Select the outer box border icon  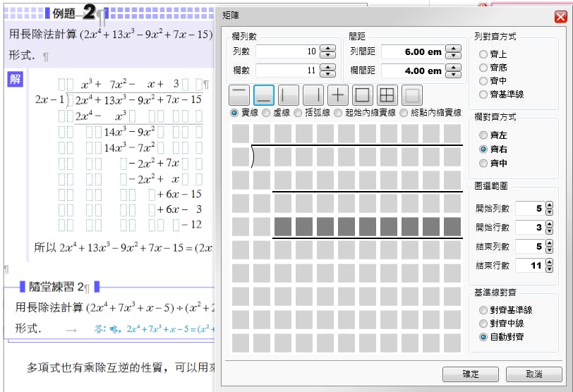click(363, 95)
